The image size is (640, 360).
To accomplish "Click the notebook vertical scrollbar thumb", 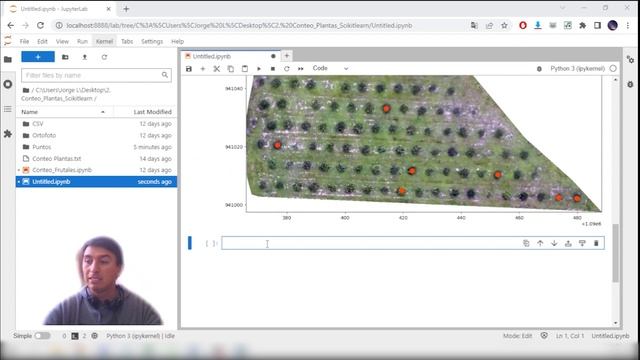I will [616, 253].
